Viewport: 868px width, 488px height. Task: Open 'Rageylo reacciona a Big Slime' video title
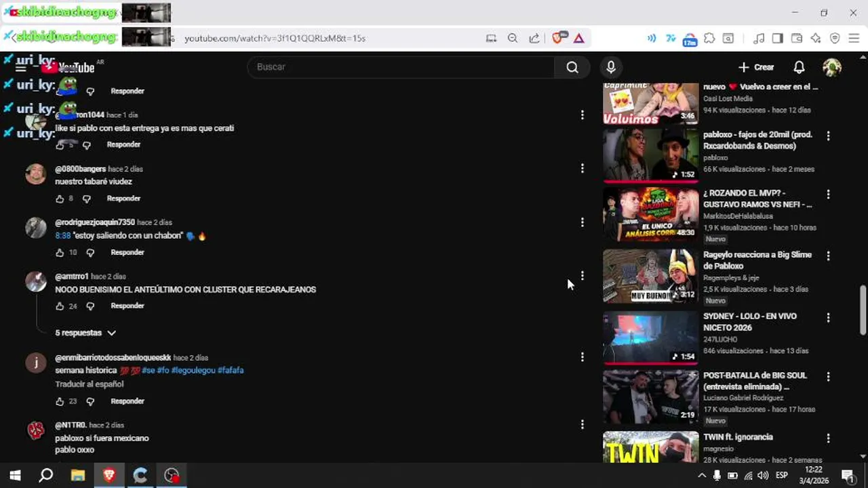pyautogui.click(x=757, y=260)
